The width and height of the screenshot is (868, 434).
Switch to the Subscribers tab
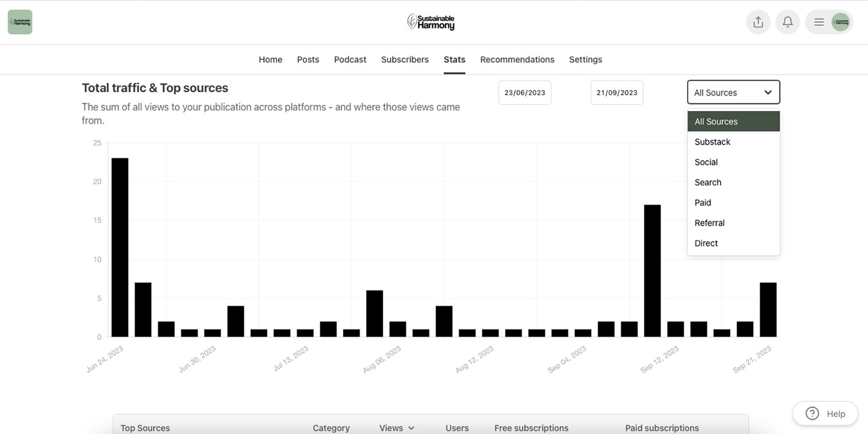405,59
